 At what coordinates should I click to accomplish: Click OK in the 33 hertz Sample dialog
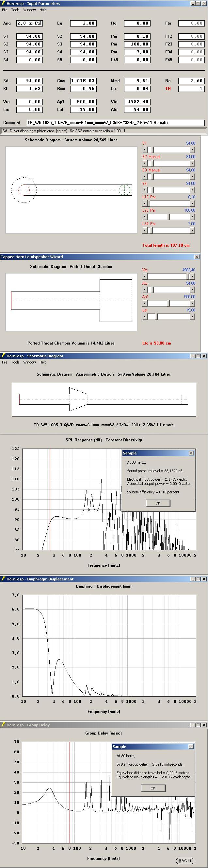158,503
